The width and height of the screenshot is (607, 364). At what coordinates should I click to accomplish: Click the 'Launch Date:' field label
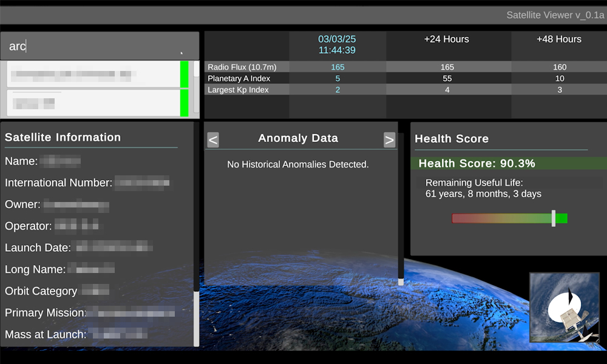pos(38,248)
